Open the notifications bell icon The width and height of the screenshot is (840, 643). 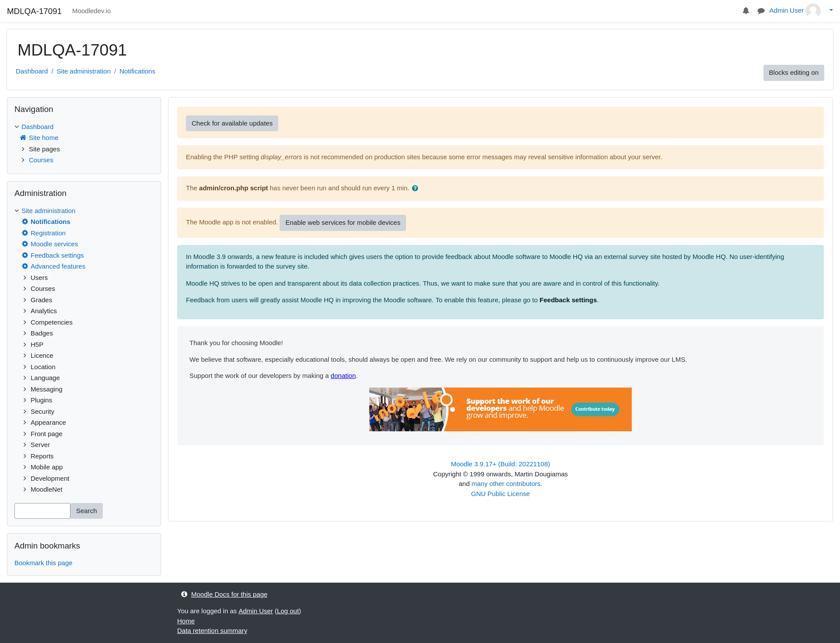[746, 11]
